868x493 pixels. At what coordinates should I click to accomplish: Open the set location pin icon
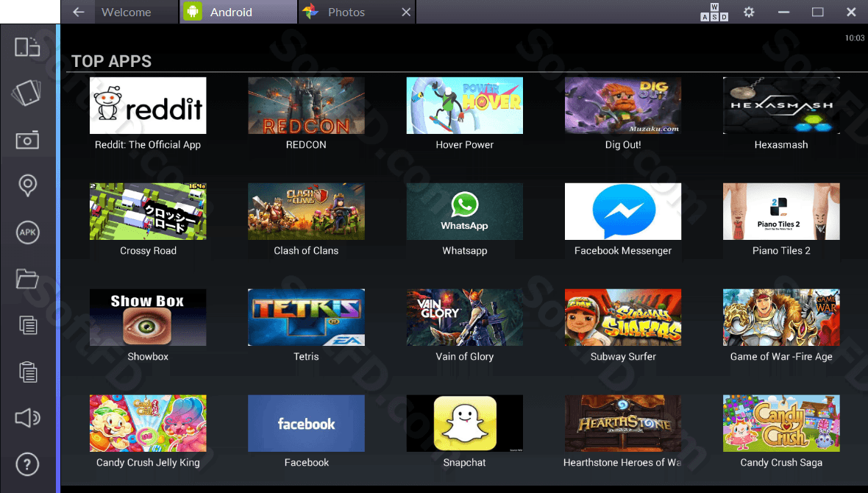(28, 185)
